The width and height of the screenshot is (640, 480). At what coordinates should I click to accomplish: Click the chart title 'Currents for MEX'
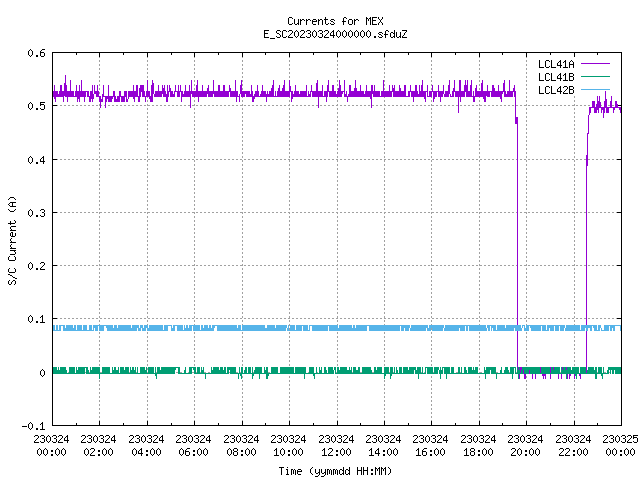335,21
